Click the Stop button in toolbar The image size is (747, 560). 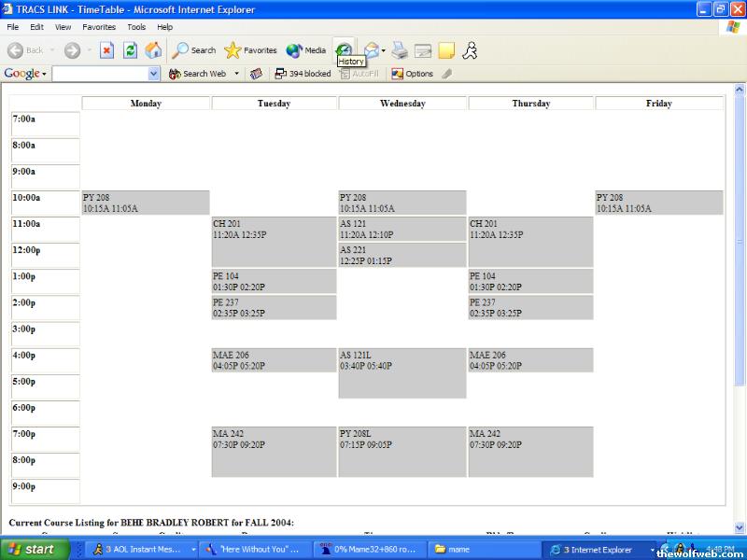107,50
